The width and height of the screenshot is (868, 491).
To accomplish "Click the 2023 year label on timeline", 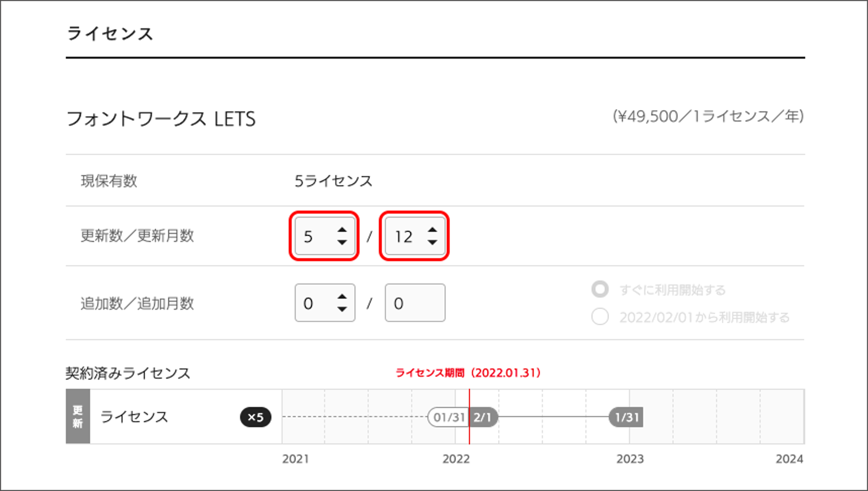I will tap(630, 459).
